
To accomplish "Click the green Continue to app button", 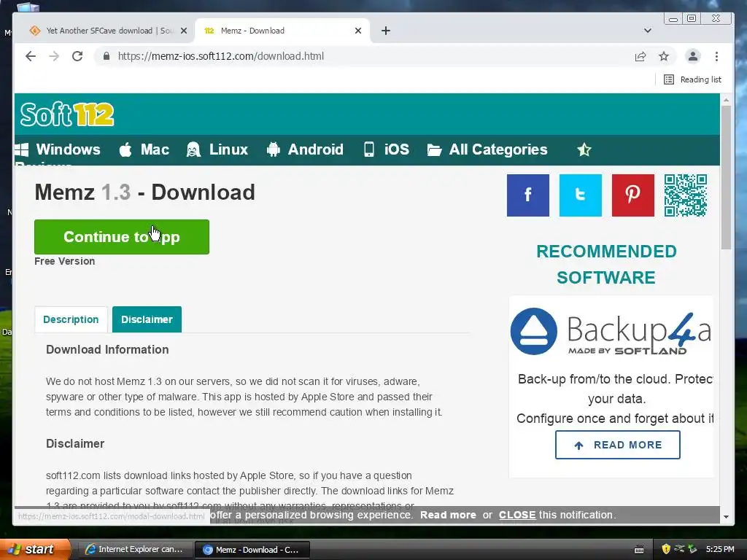I will pyautogui.click(x=122, y=237).
